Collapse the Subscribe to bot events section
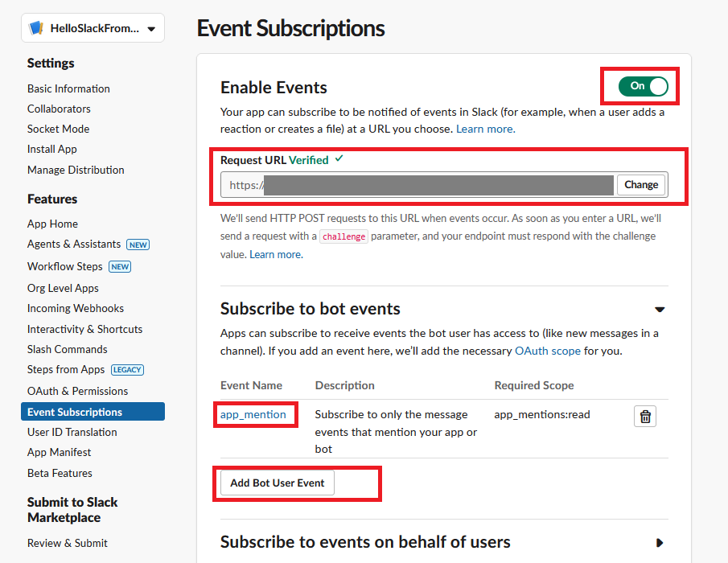The image size is (728, 563). 660,309
